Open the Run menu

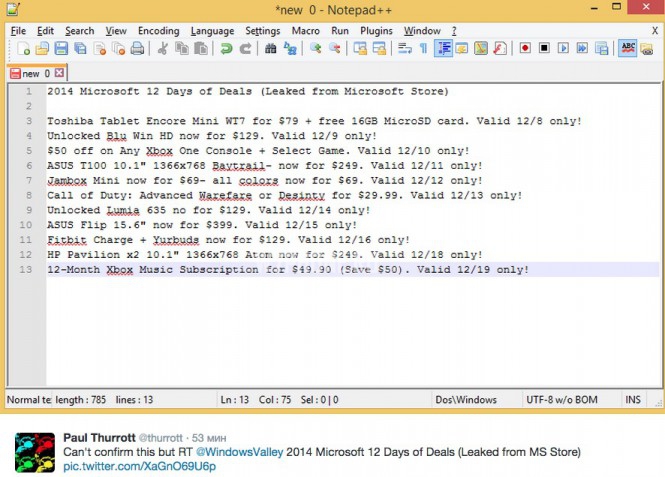[340, 31]
